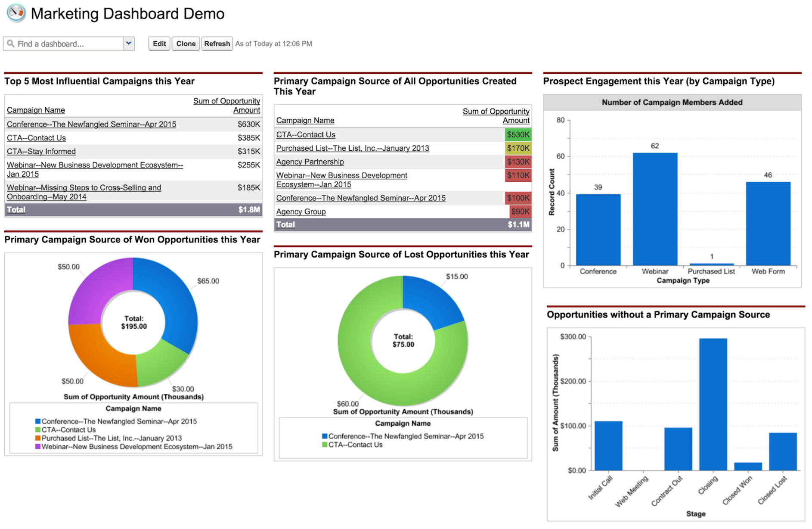The height and width of the screenshot is (529, 812).
Task: Click the Web Form bar showing 46
Action: click(768, 223)
